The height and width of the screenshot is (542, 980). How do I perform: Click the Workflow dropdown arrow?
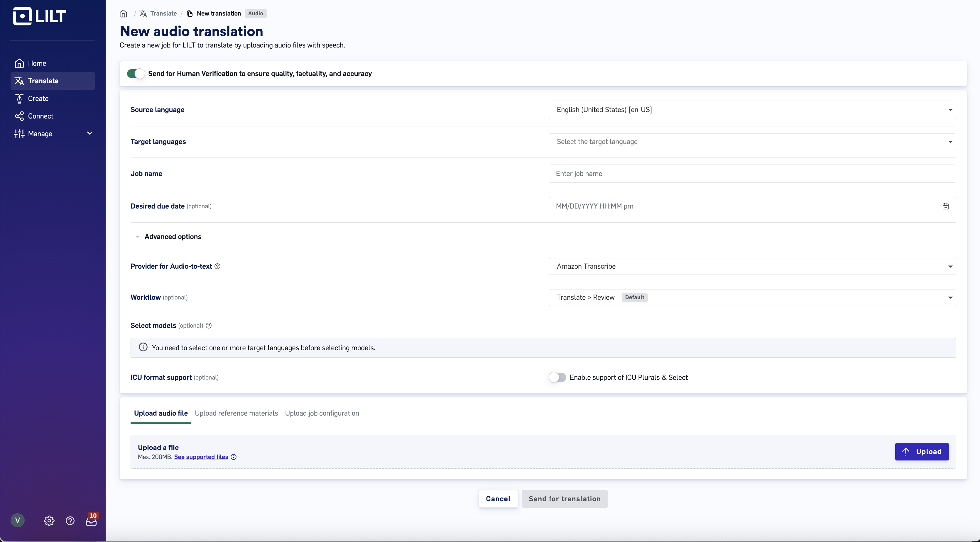(x=950, y=298)
